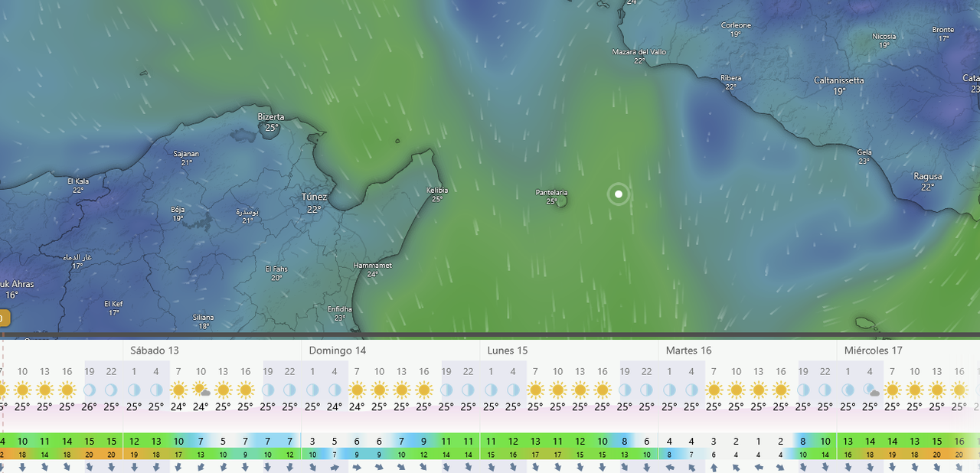Click wind direction arrow at Domingo 14, 22h
The width and height of the screenshot is (980, 473).
click(469, 467)
